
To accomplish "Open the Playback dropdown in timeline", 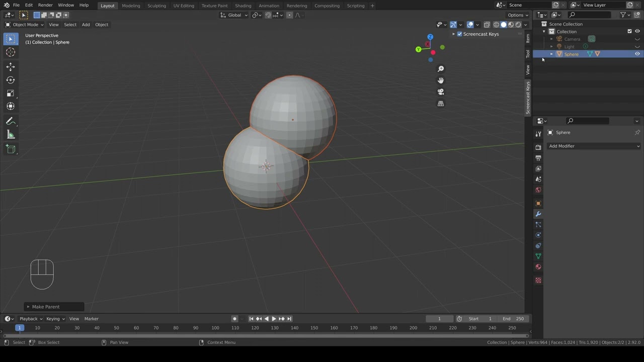I will [31, 319].
